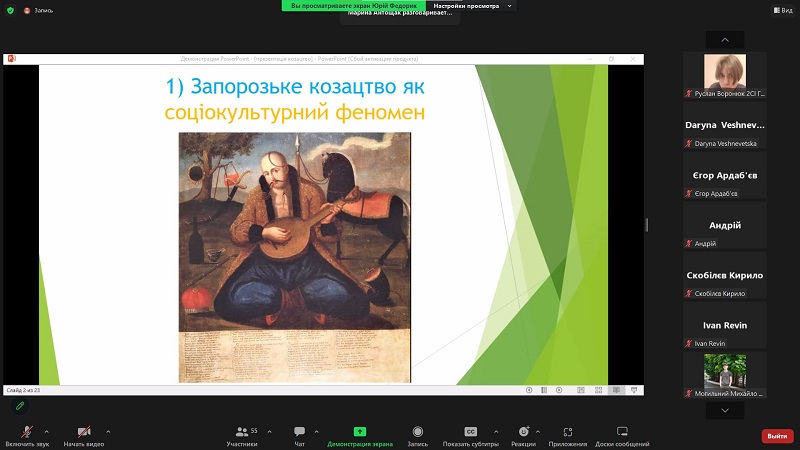Click muted mic icon on Єгор Ардаб'єв tile
Screen dimensions: 800x450
(x=689, y=193)
